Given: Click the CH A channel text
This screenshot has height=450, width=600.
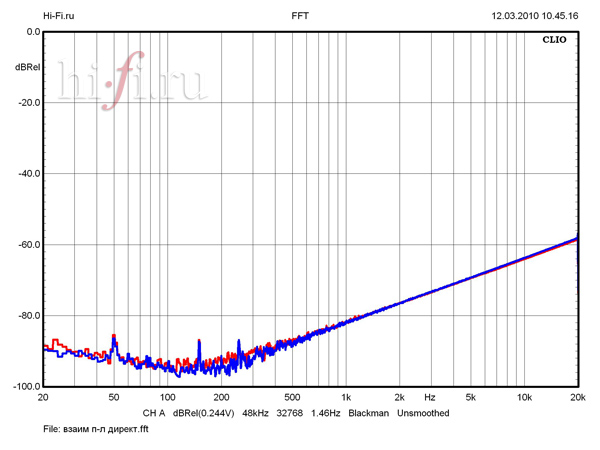Looking at the screenshot, I should pos(154,413).
